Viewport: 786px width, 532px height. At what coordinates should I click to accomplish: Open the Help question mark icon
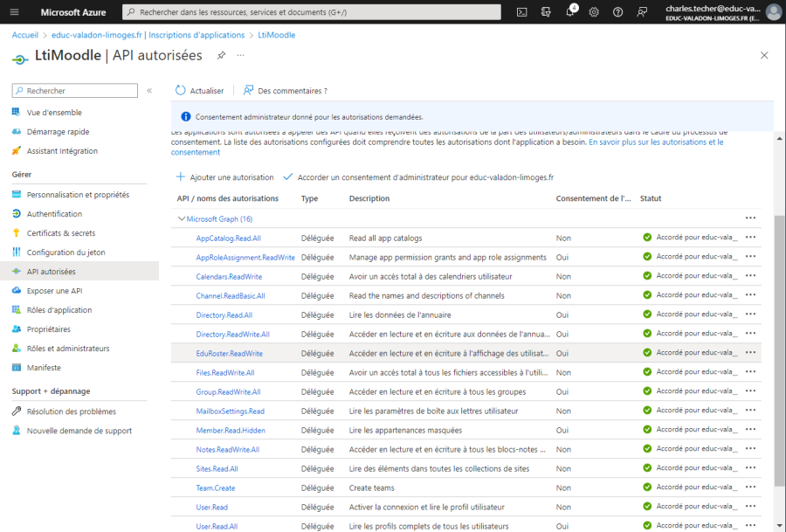coord(618,12)
